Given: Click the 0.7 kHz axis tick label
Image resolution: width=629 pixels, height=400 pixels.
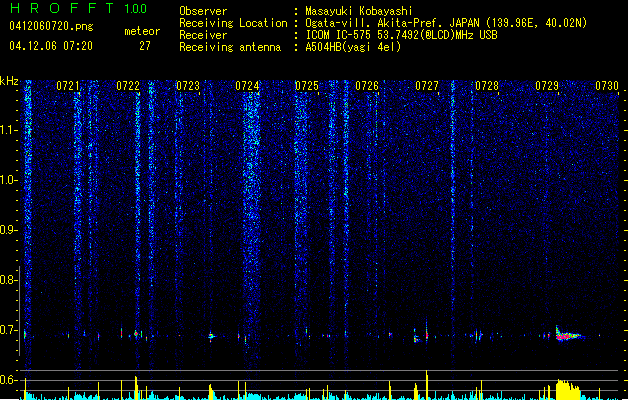Looking at the screenshot, I should pyautogui.click(x=9, y=330).
